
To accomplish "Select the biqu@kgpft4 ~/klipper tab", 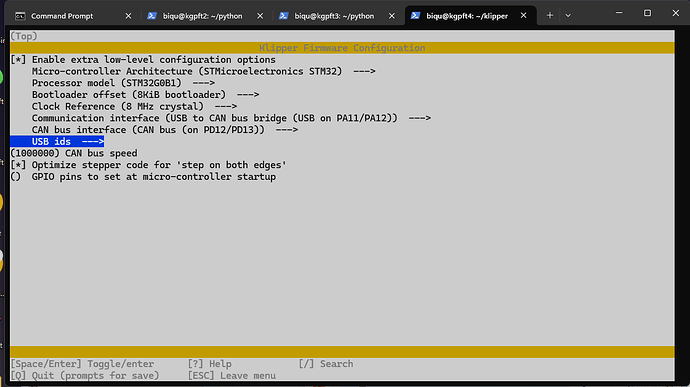I will tap(469, 16).
